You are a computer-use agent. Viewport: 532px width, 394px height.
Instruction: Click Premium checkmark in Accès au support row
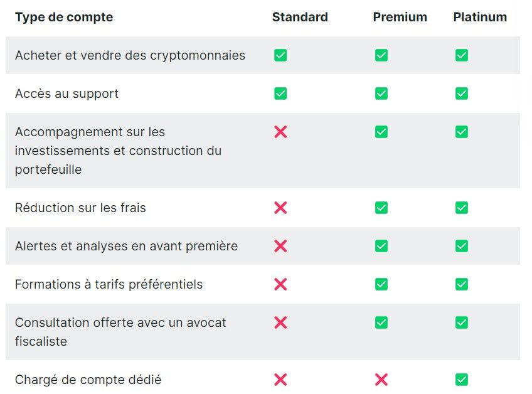coord(381,93)
